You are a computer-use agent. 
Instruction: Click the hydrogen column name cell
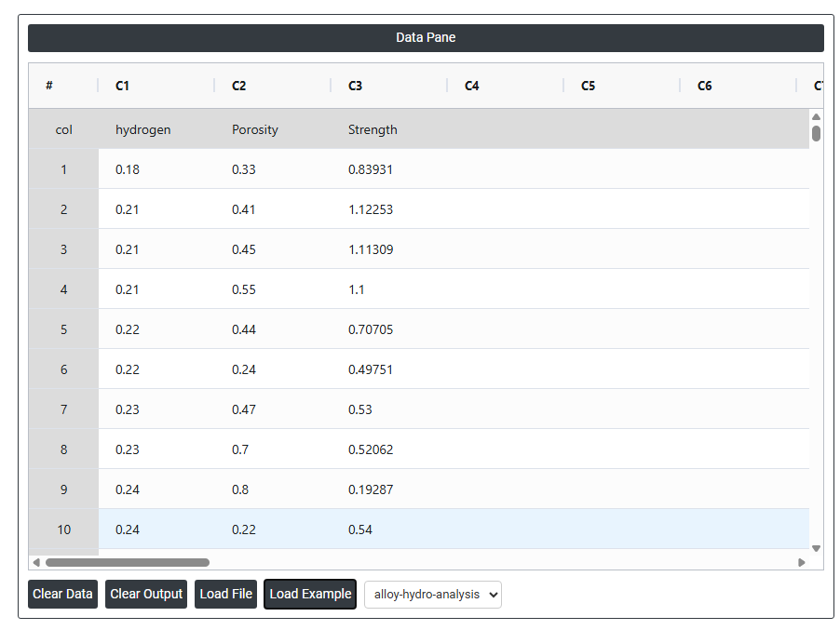coord(156,129)
